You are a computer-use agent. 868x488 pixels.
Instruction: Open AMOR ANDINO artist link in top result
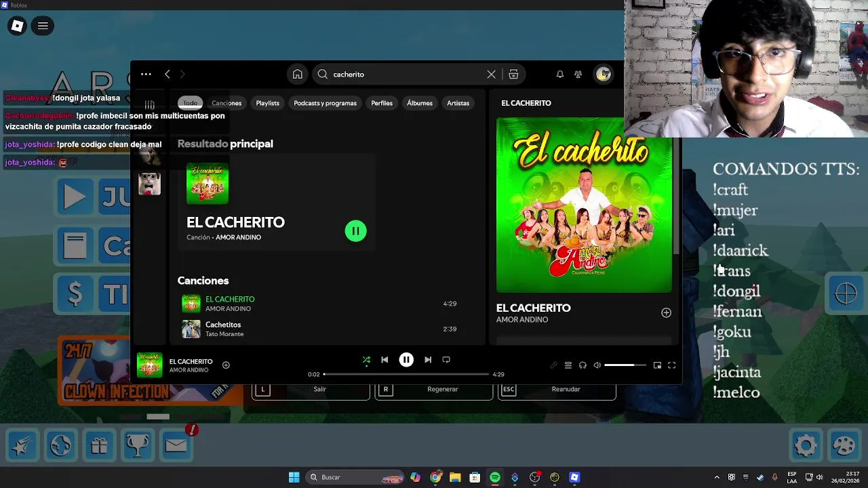pos(238,237)
